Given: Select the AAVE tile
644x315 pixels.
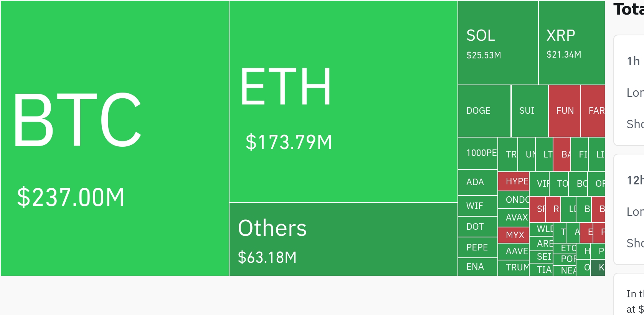Looking at the screenshot, I should 514,252.
